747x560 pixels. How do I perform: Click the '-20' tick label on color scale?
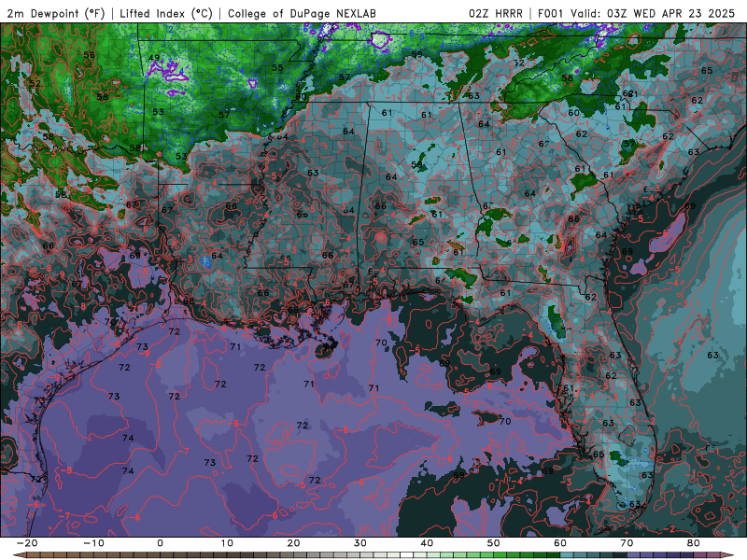[x=27, y=543]
